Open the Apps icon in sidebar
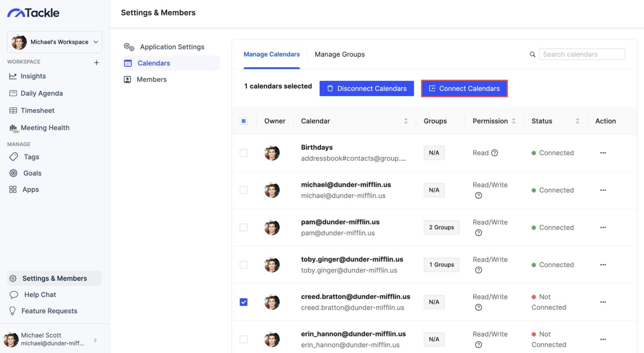Viewport: 644px width, 353px height. pos(13,189)
